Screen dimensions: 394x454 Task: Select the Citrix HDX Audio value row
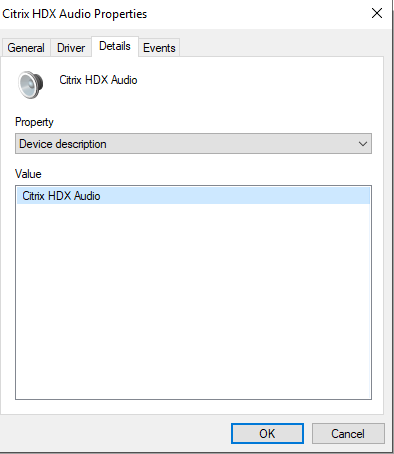(193, 196)
